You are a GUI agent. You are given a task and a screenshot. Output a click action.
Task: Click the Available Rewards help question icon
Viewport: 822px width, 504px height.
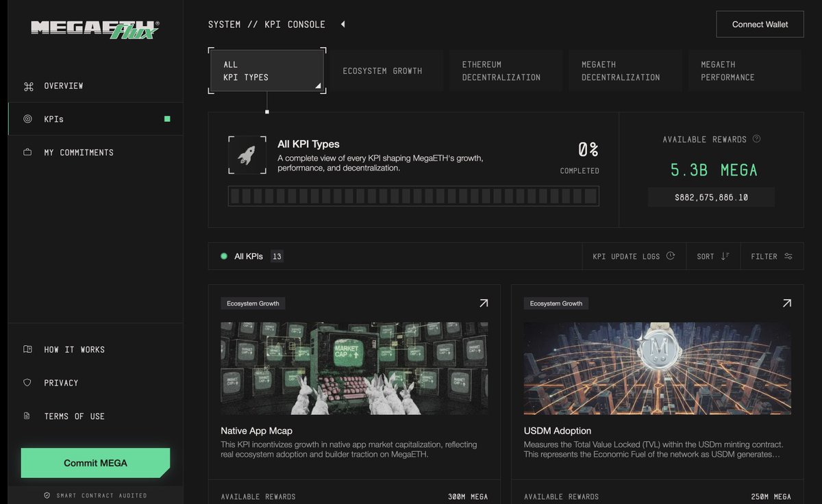(x=756, y=139)
